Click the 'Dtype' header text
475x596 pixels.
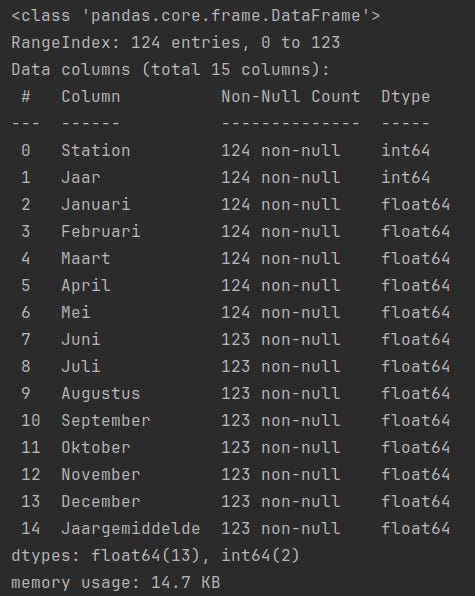tap(405, 97)
